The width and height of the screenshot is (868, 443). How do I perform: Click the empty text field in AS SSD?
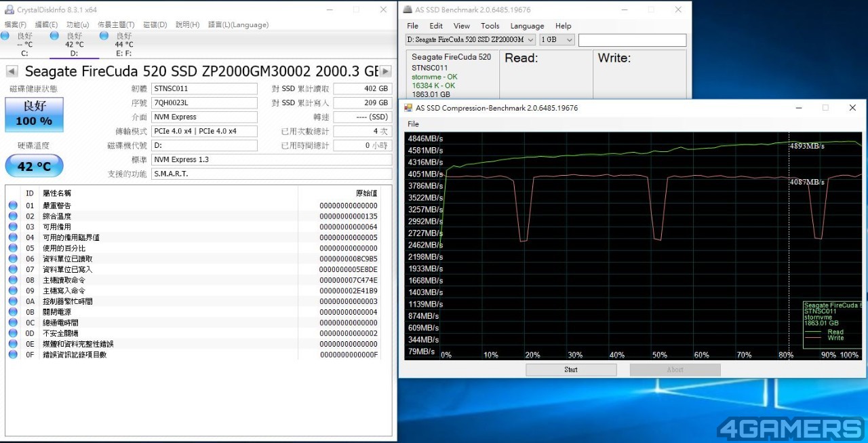coord(631,40)
